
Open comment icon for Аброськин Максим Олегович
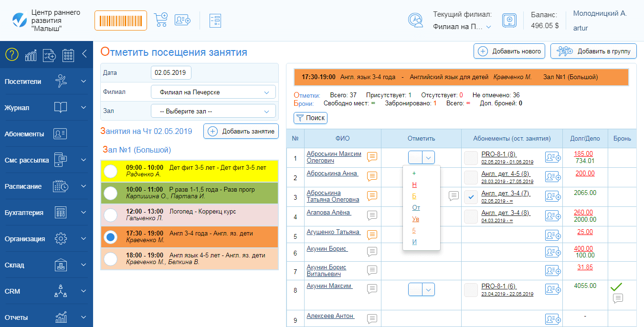tap(372, 157)
